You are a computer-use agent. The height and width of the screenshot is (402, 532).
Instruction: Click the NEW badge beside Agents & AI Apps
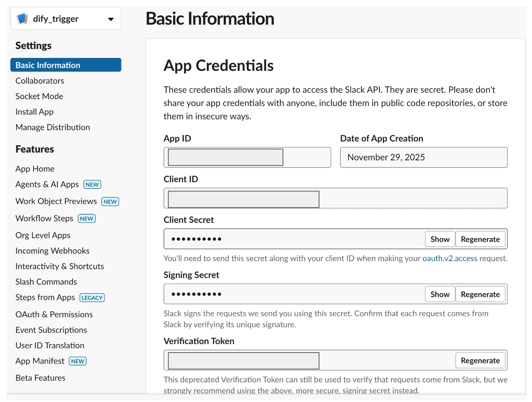92,184
